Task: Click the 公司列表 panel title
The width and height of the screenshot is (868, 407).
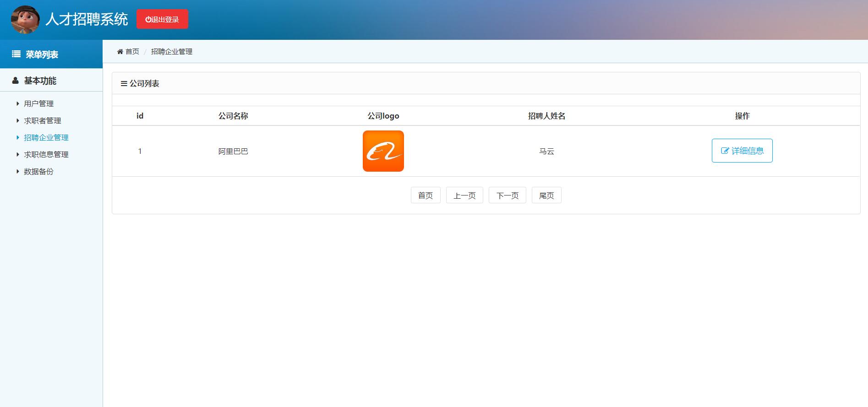Action: [x=144, y=84]
